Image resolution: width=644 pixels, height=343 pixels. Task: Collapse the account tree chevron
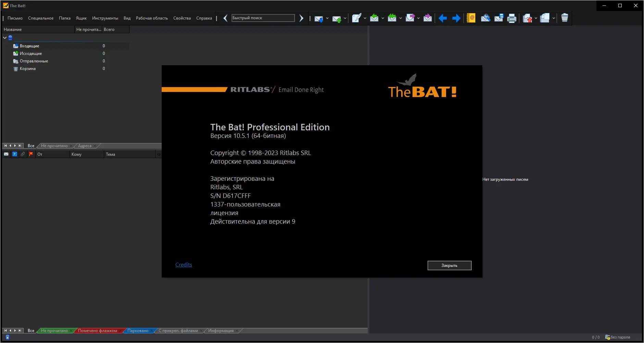(5, 38)
